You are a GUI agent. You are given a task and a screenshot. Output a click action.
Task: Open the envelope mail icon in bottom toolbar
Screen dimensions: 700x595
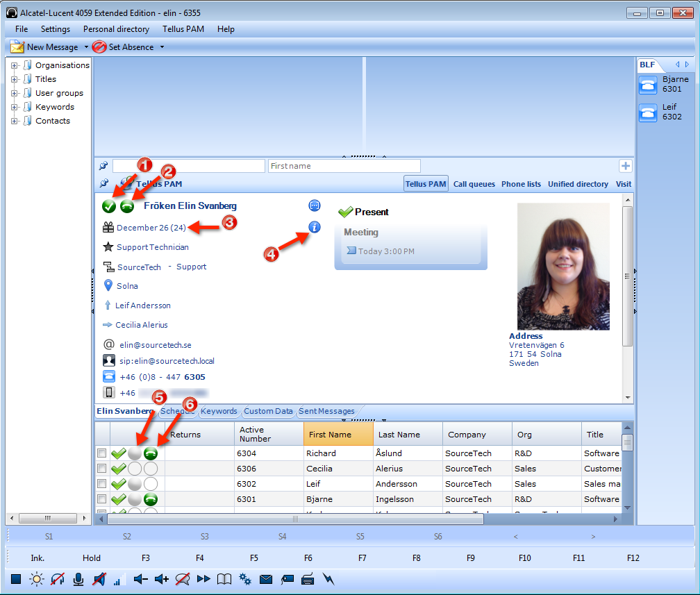pyautogui.click(x=266, y=579)
